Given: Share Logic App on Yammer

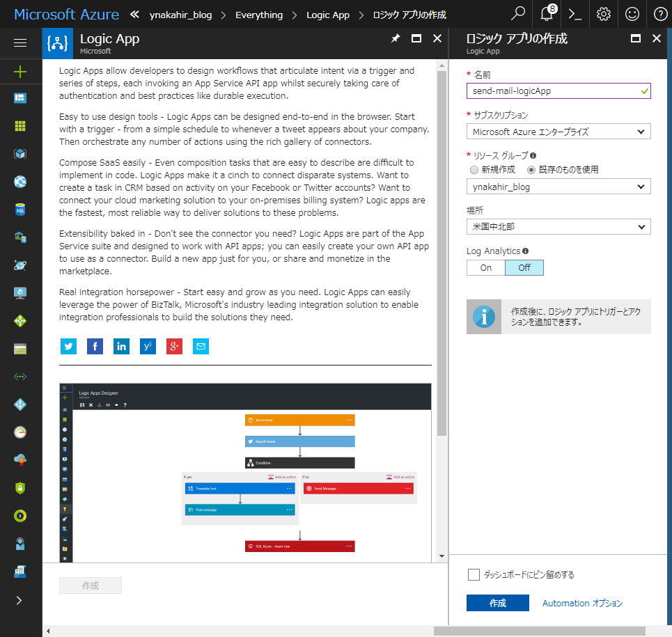Looking at the screenshot, I should point(148,346).
